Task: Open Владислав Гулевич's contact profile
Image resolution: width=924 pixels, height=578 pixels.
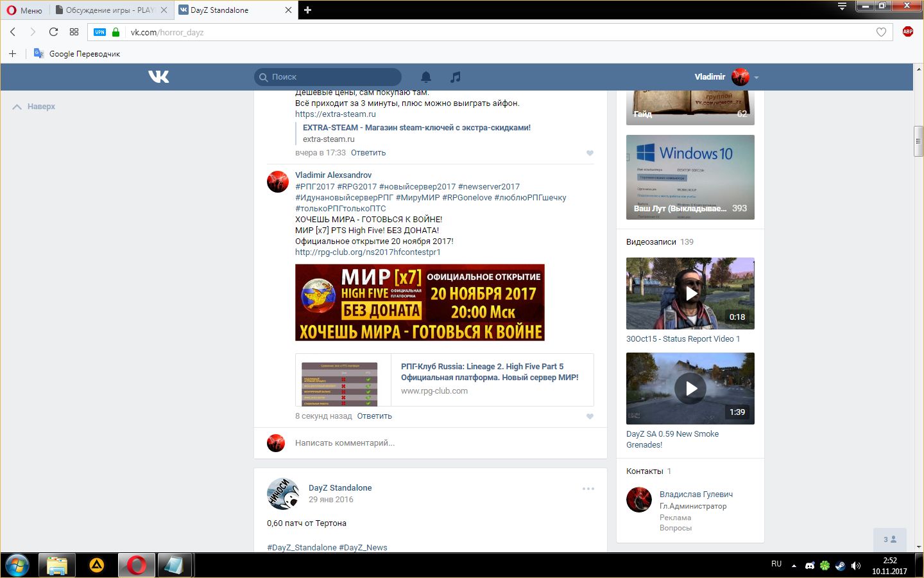Action: click(x=696, y=495)
